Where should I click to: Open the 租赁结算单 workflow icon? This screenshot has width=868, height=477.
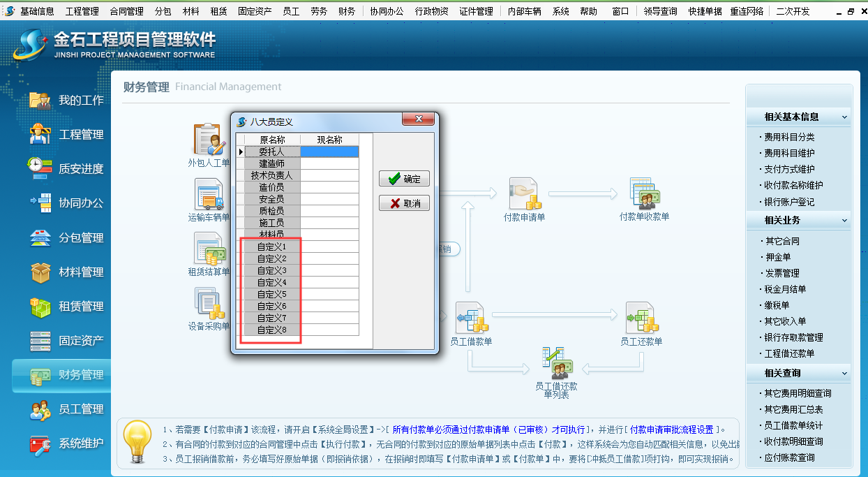pyautogui.click(x=209, y=254)
